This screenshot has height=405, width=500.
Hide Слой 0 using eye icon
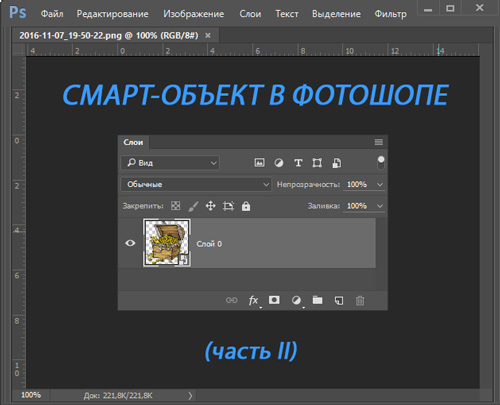point(130,243)
